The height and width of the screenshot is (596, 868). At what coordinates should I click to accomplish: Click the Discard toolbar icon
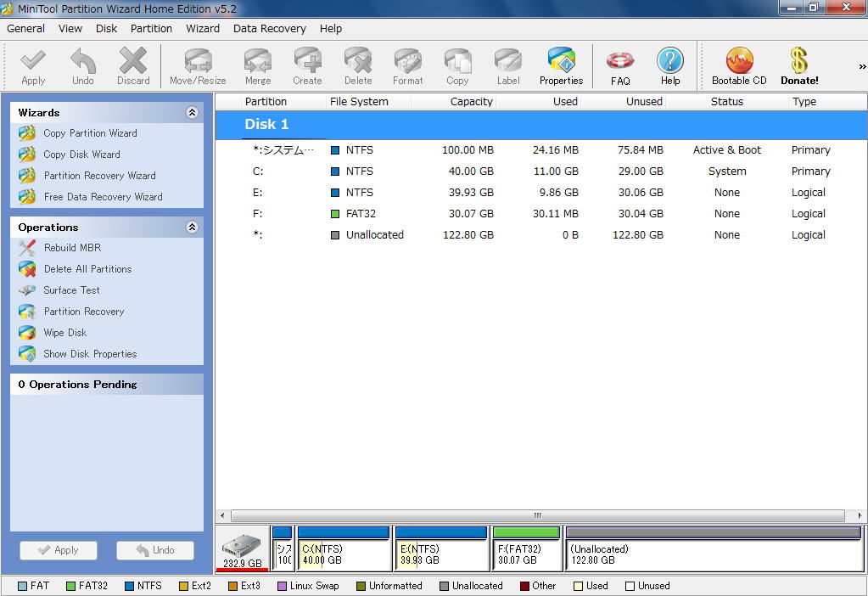click(x=133, y=66)
